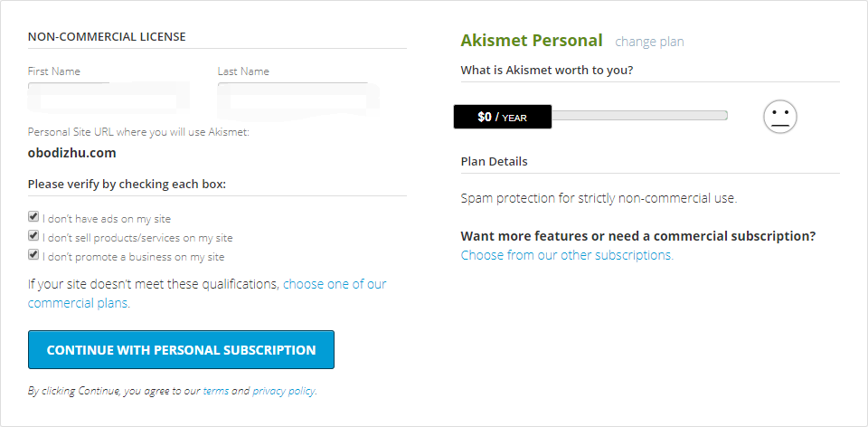
Task: Click Continue With Personal Subscription button
Action: 181,350
